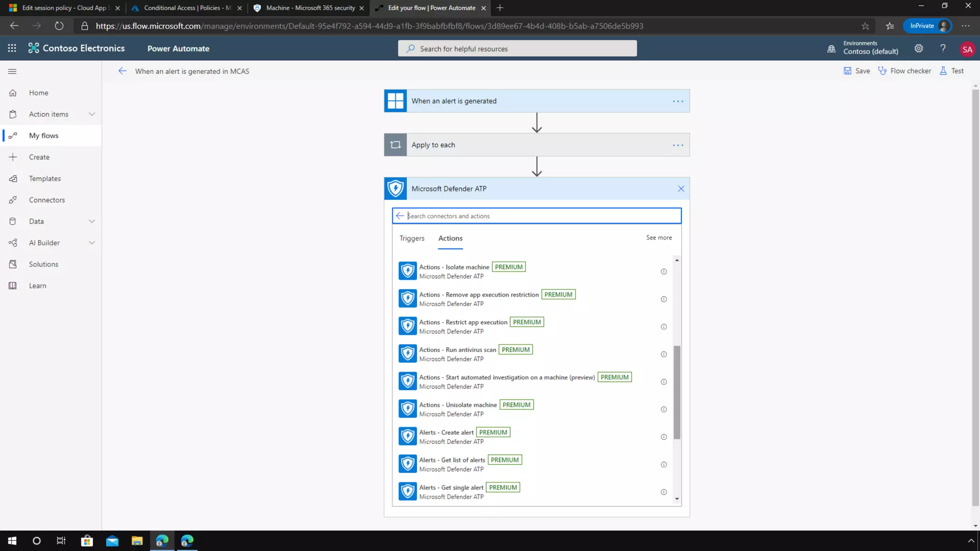Click the back arrow in connector search box
Screen dimensions: 980x551
point(400,216)
